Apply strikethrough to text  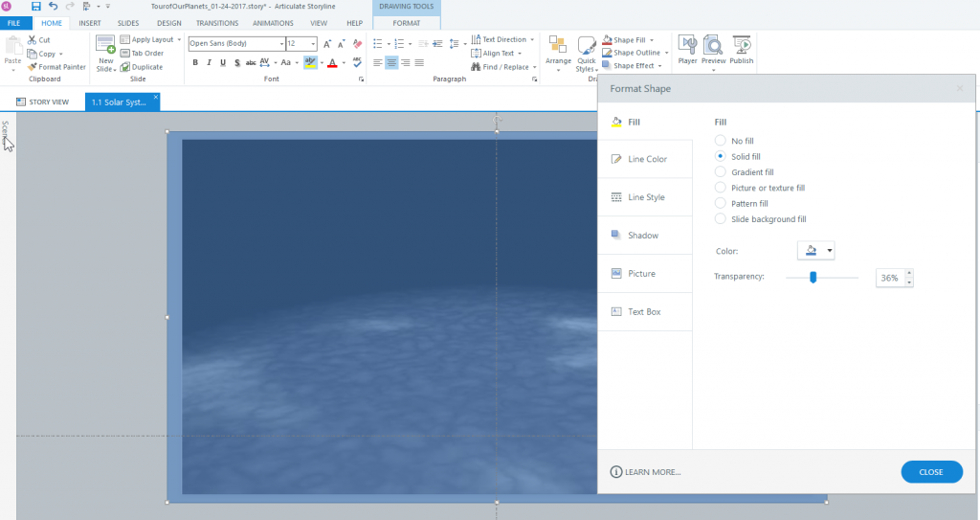point(251,62)
